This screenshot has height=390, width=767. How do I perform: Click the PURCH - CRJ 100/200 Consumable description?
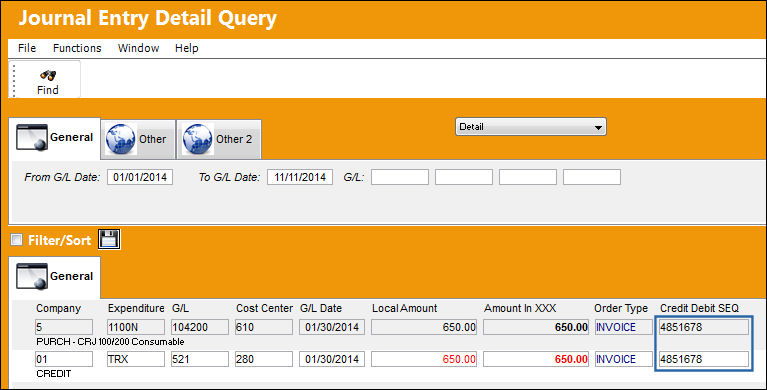[x=110, y=342]
